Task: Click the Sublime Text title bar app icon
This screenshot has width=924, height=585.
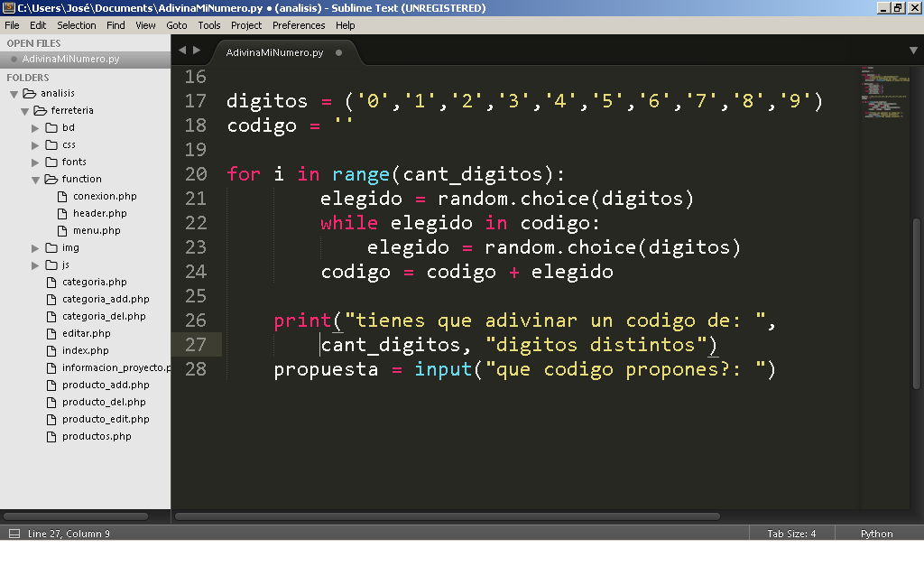Action: [x=8, y=7]
